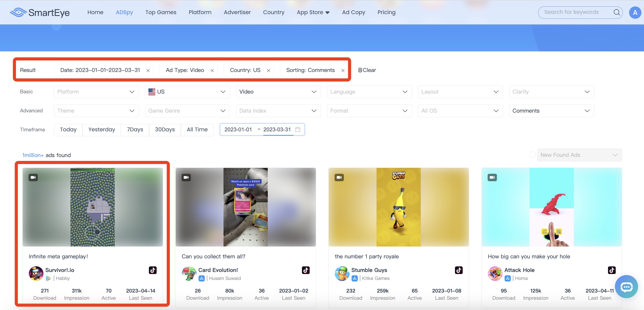
Task: Select the 30Days timeframe button
Action: (165, 130)
